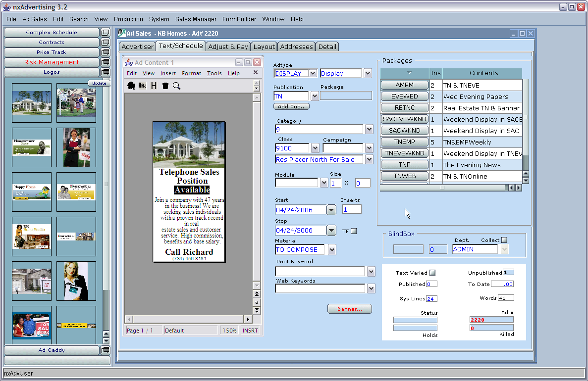Click the window icon beside Risk Management
Image resolution: width=588 pixels, height=381 pixels.
pos(105,62)
